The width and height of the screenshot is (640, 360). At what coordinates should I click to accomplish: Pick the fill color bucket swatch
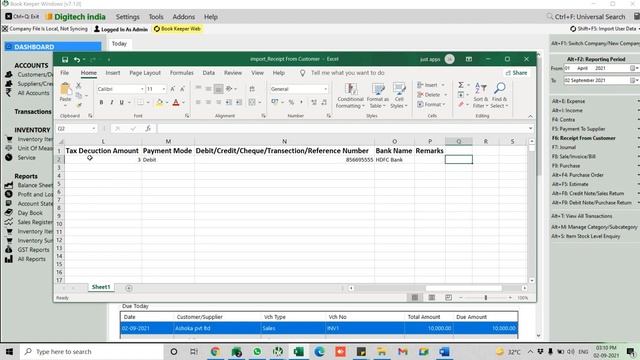coord(159,102)
